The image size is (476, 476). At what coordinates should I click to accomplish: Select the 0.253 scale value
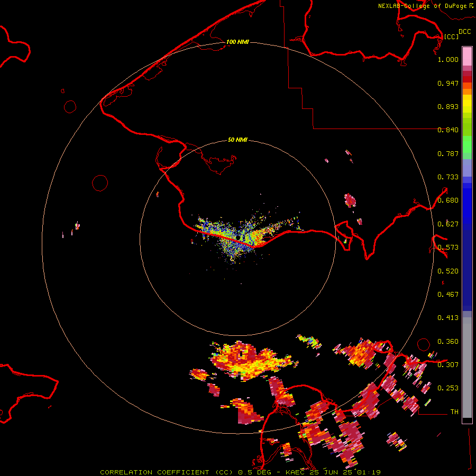[448, 388]
